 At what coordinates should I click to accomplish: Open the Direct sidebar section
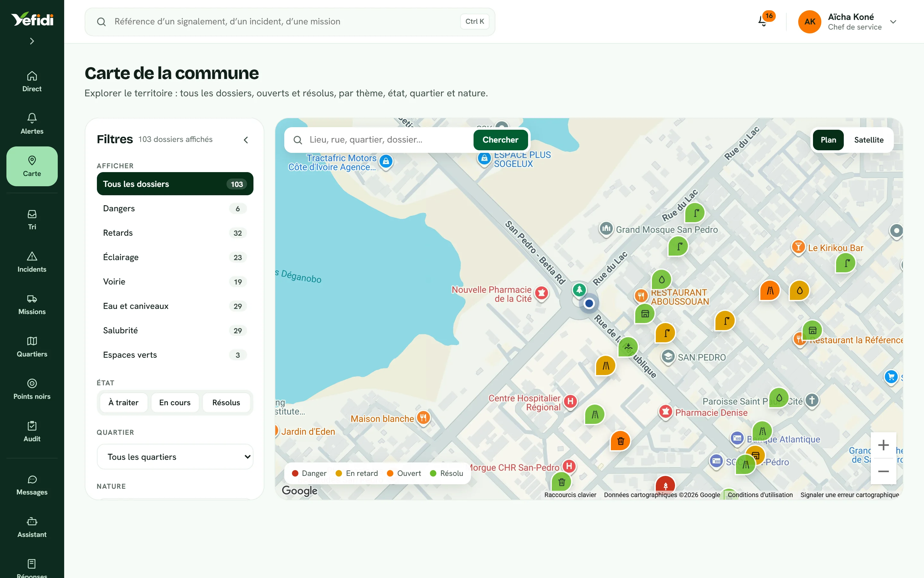tap(32, 82)
